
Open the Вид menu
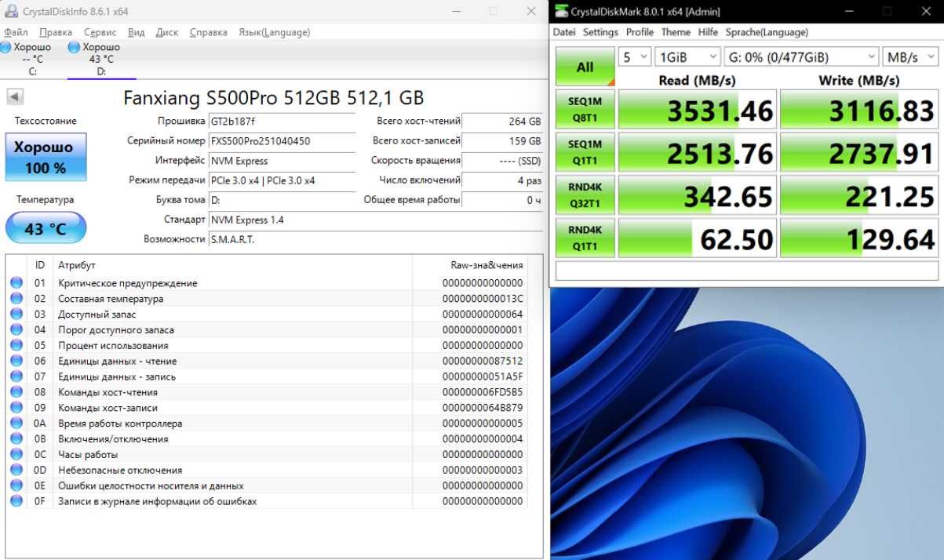click(137, 32)
